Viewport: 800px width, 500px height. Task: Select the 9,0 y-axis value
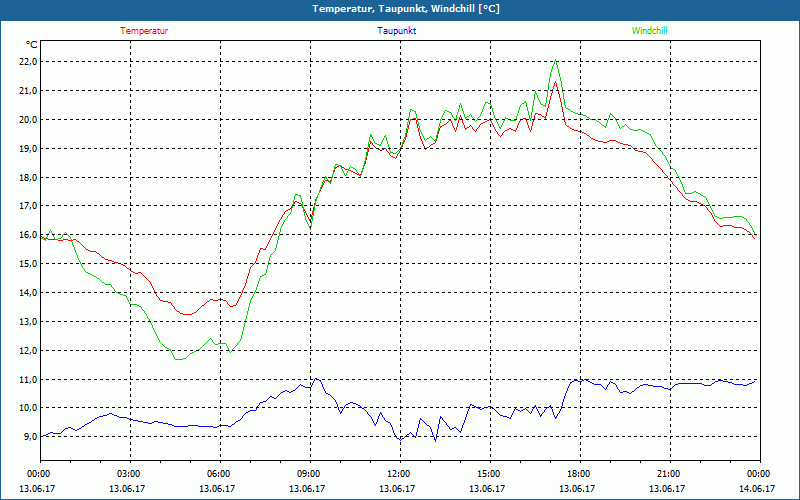30,437
